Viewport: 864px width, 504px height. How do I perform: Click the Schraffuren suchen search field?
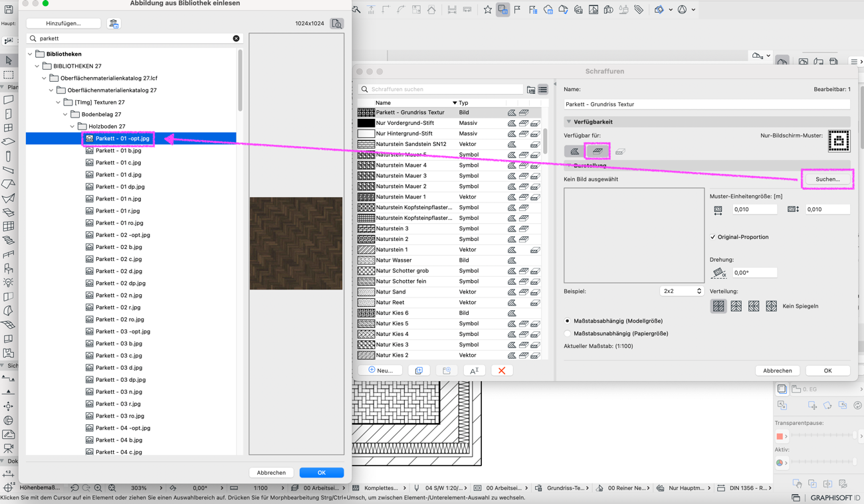tap(441, 89)
